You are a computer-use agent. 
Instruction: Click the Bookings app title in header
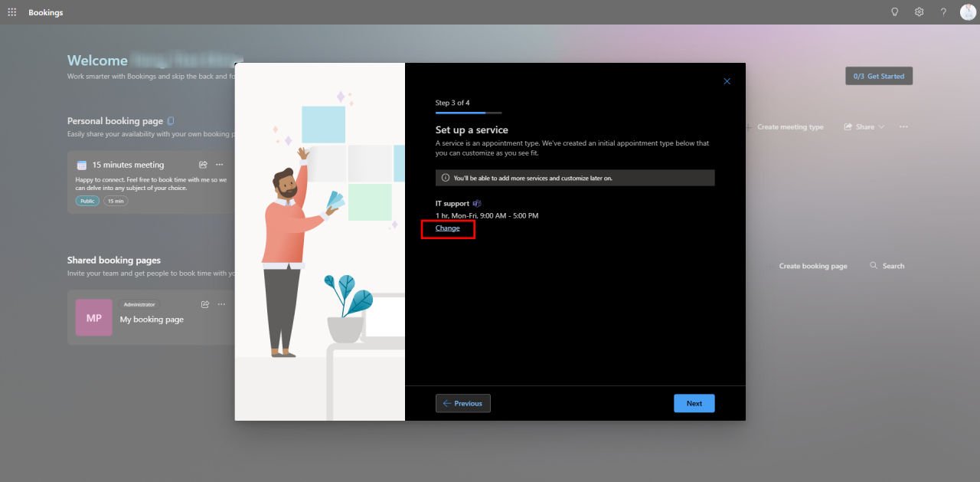coord(46,12)
